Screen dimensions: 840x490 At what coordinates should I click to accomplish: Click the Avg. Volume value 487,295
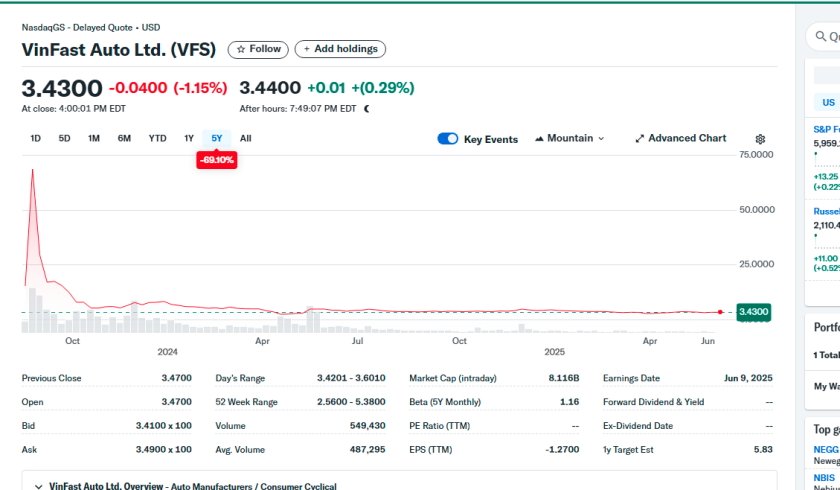point(368,450)
